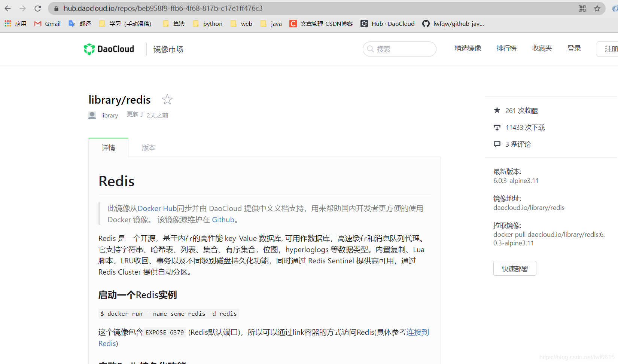Open the 算法 bookmark folder
The image size is (618, 364).
click(x=174, y=24)
